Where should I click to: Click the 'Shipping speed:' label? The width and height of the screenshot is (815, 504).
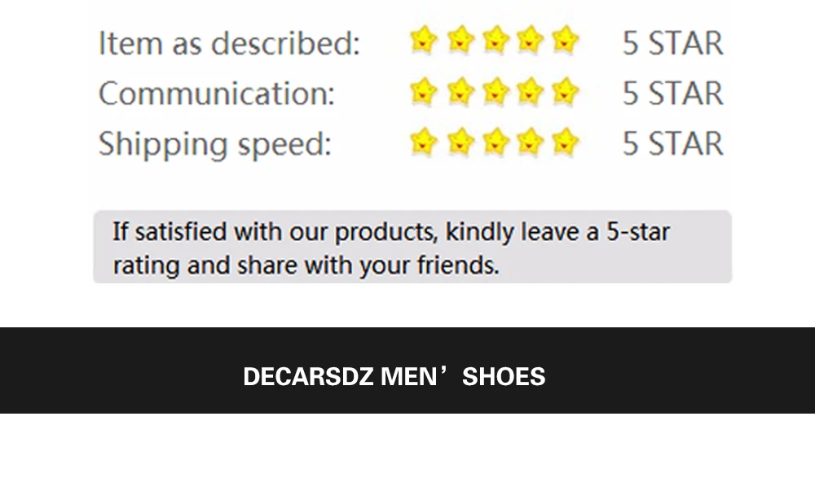(x=214, y=144)
